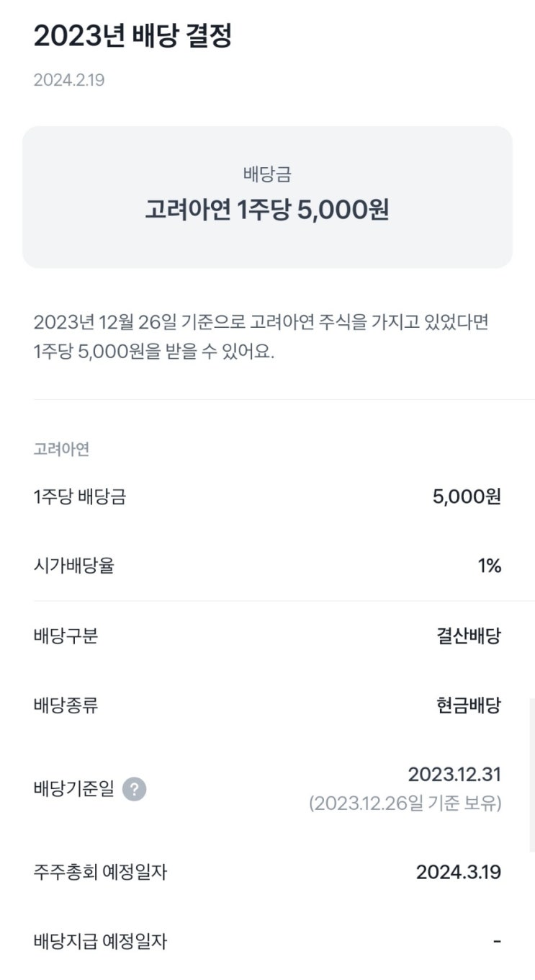This screenshot has height=980, width=535.
Task: Click the help icon beside 배당기준일
Action: (x=134, y=790)
